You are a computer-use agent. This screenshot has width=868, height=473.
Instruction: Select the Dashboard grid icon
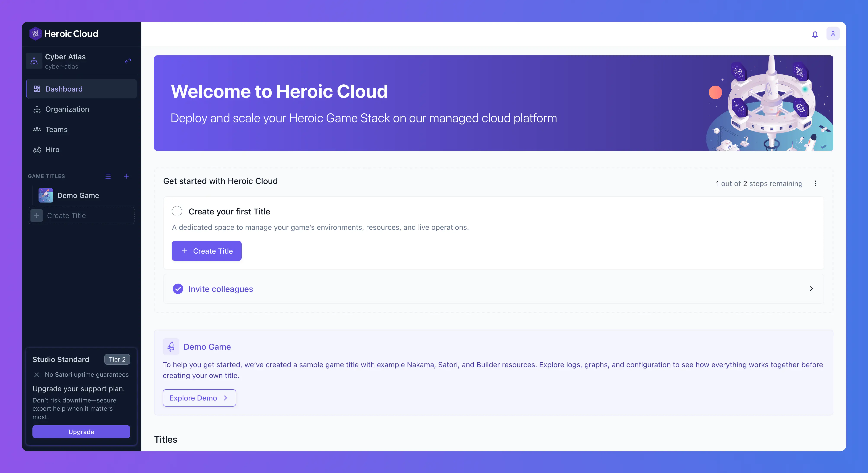click(37, 89)
